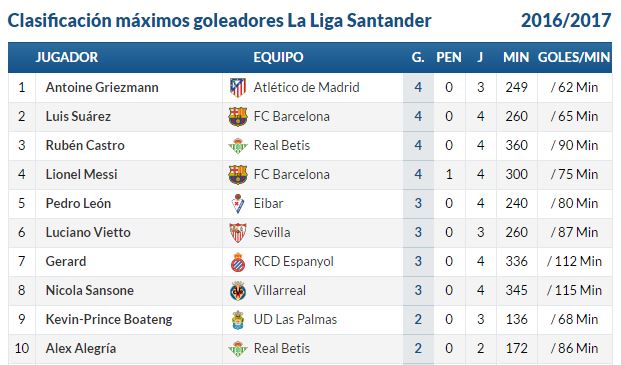Click the Atlético de Madrid crest icon
Screen dimensions: 621x365
pos(238,87)
